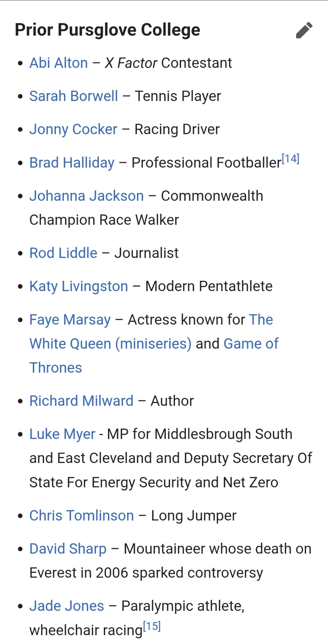Open the Faye Marsay article
The image size is (328, 644).
[x=70, y=320]
